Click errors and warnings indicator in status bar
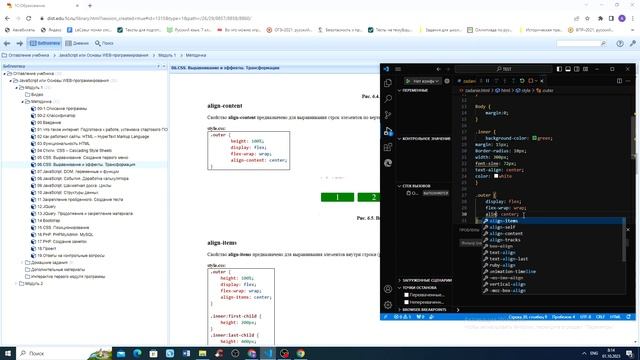Image resolution: width=640 pixels, height=360 pixels. click(x=402, y=317)
